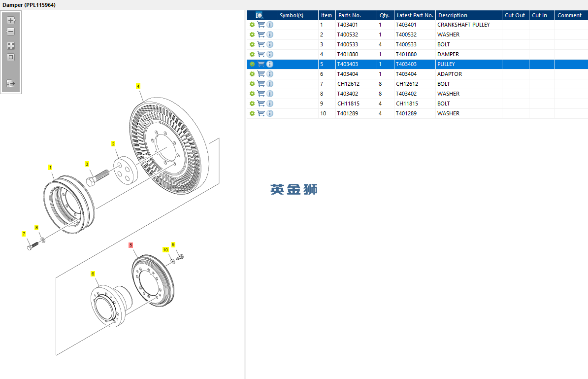
Task: Click the single-square fit-view icon in the diagram toolbar
Action: (x=11, y=57)
